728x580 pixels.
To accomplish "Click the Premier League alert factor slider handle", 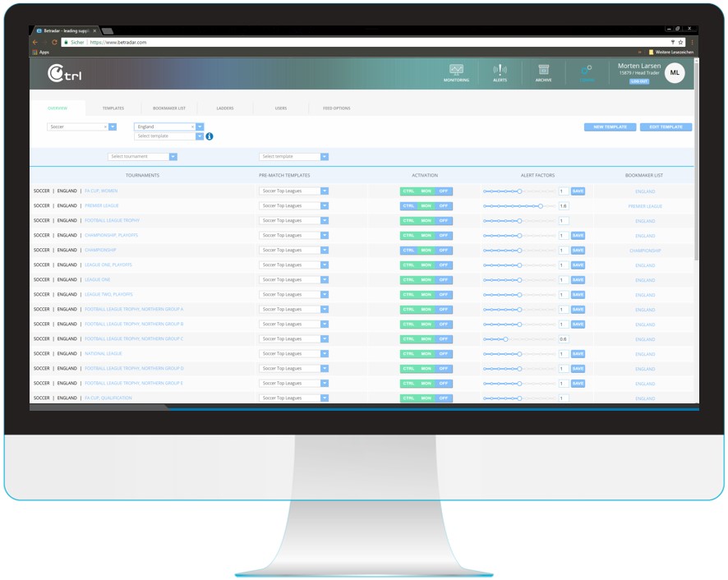I will pyautogui.click(x=541, y=206).
